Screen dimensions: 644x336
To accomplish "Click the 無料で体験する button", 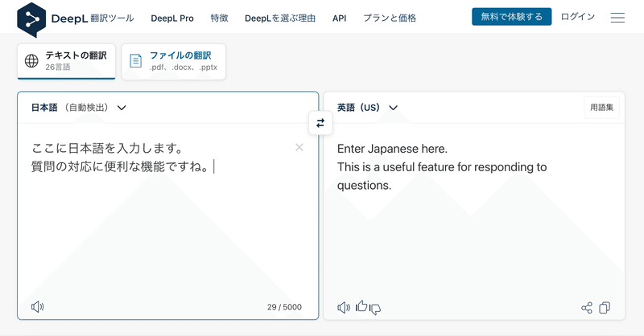I will tap(512, 17).
